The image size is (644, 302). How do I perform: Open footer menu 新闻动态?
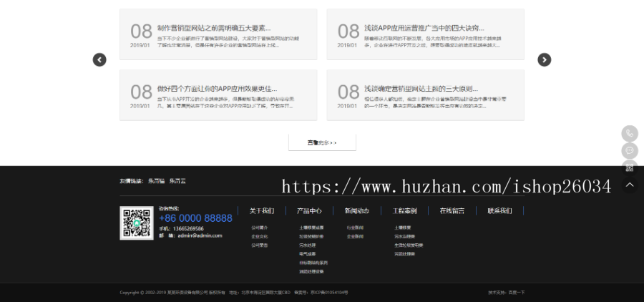357,211
